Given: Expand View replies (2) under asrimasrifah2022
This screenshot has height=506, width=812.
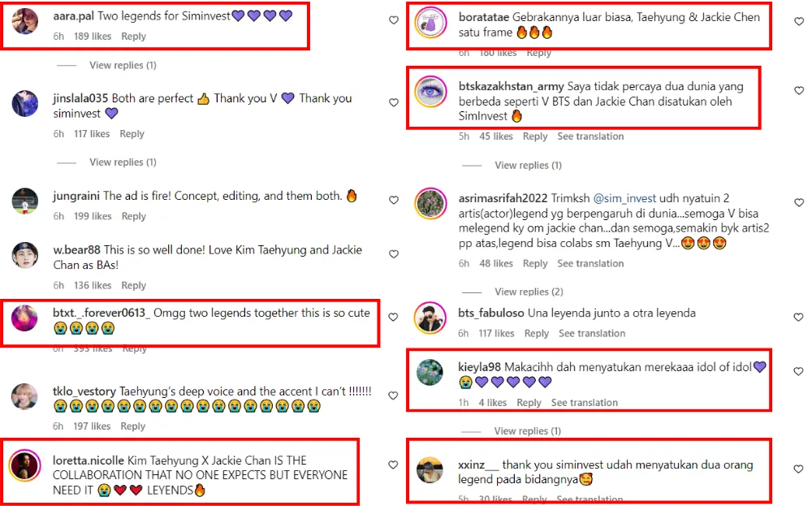Looking at the screenshot, I should coord(529,292).
